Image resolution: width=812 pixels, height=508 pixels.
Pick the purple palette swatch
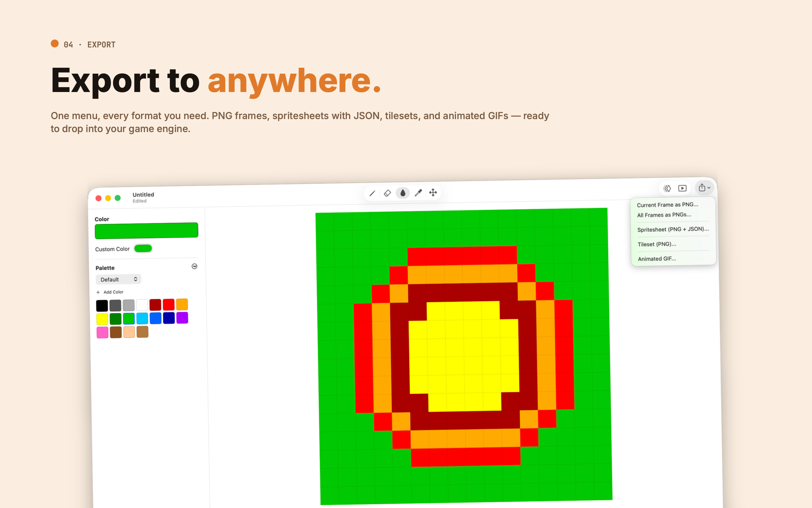pyautogui.click(x=182, y=317)
